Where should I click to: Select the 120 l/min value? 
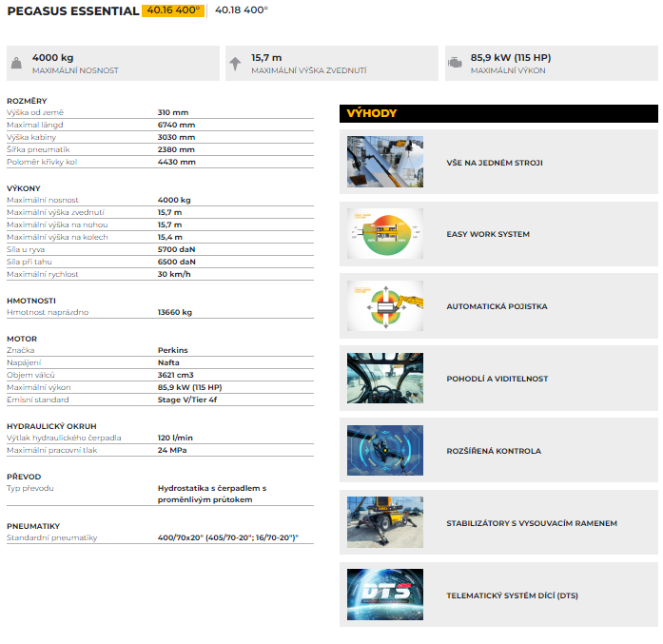click(175, 438)
